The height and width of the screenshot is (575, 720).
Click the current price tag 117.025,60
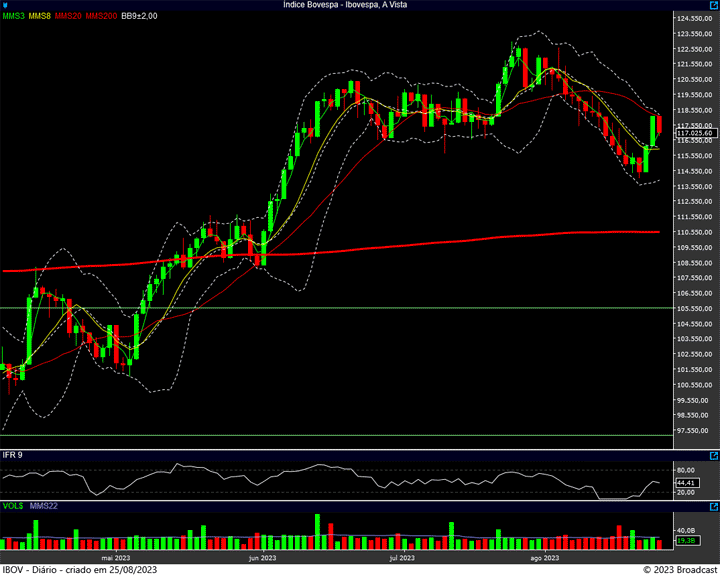[x=694, y=133]
